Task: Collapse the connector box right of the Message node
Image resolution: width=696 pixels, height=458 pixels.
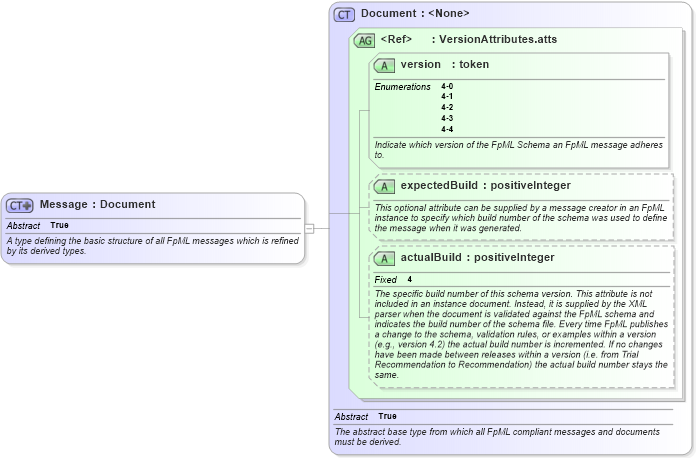Action: [x=309, y=229]
